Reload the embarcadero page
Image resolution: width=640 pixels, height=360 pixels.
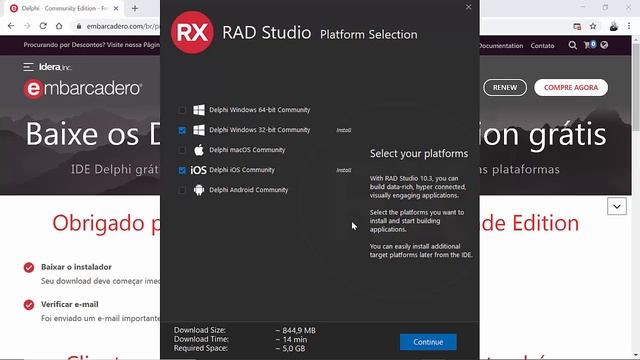click(43, 26)
